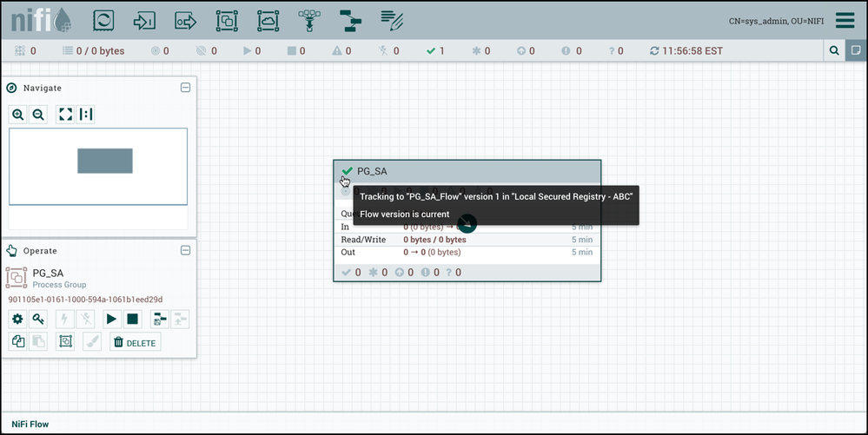Show actual size of flow
Screen dimensions: 868x435
86,115
